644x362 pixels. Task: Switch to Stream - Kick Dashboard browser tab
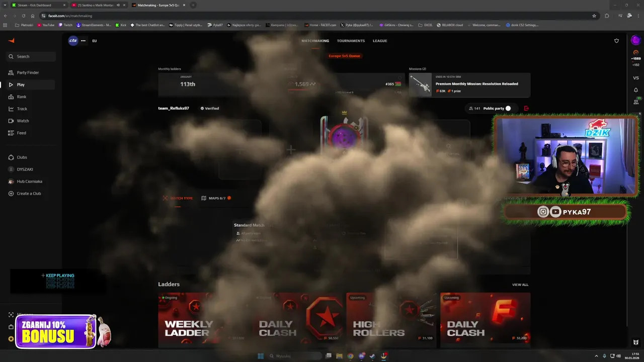point(38,5)
